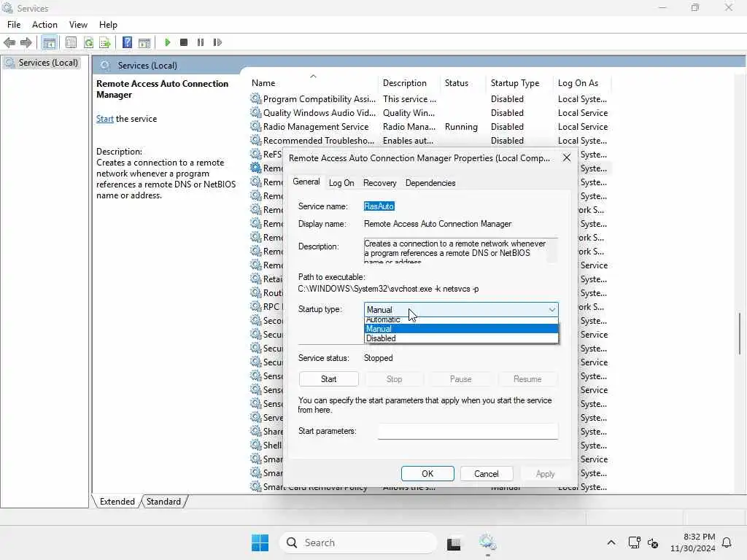
Task: Switch to the Dependencies tab
Action: click(x=430, y=183)
